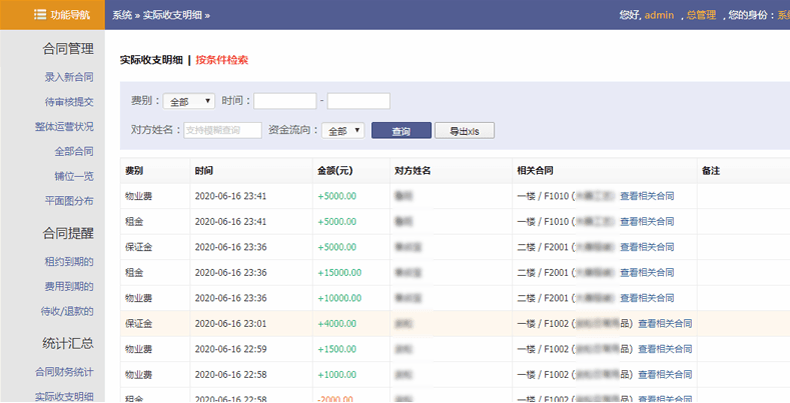The width and height of the screenshot is (790, 403).
Task: Click 实际收支明细 heading tab
Action: tap(151, 60)
